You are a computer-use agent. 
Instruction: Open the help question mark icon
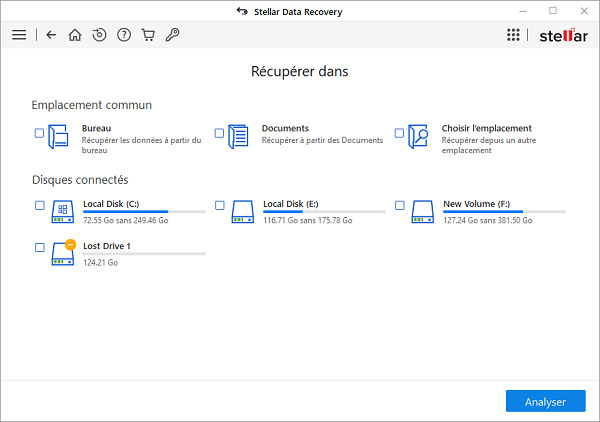124,35
